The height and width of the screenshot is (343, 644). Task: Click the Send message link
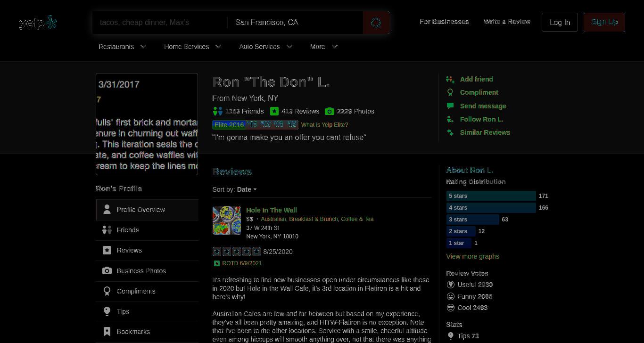pyautogui.click(x=483, y=106)
